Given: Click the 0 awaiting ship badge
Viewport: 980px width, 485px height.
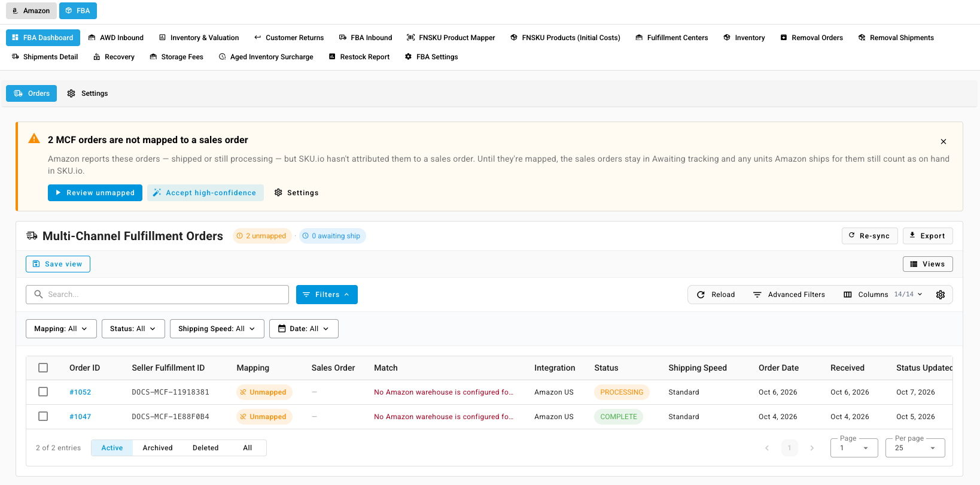Looking at the screenshot, I should point(332,236).
